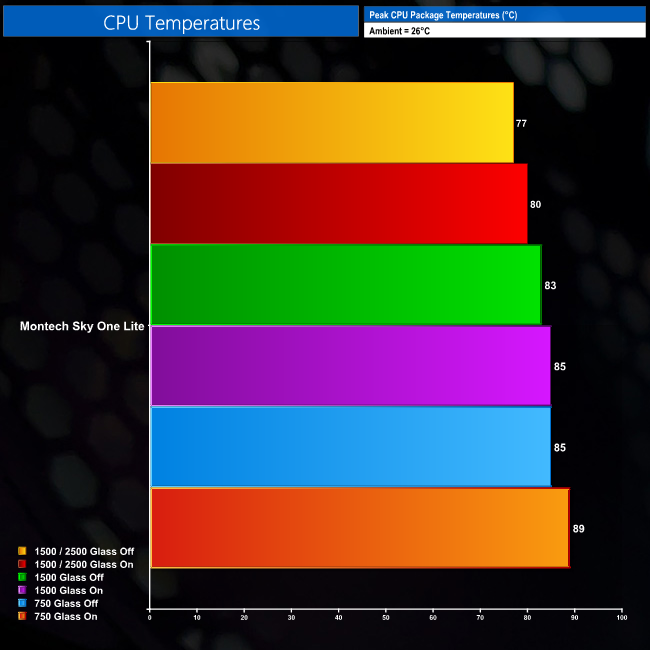Click the data value '89'
Screen dimensions: 650x650
(578, 529)
